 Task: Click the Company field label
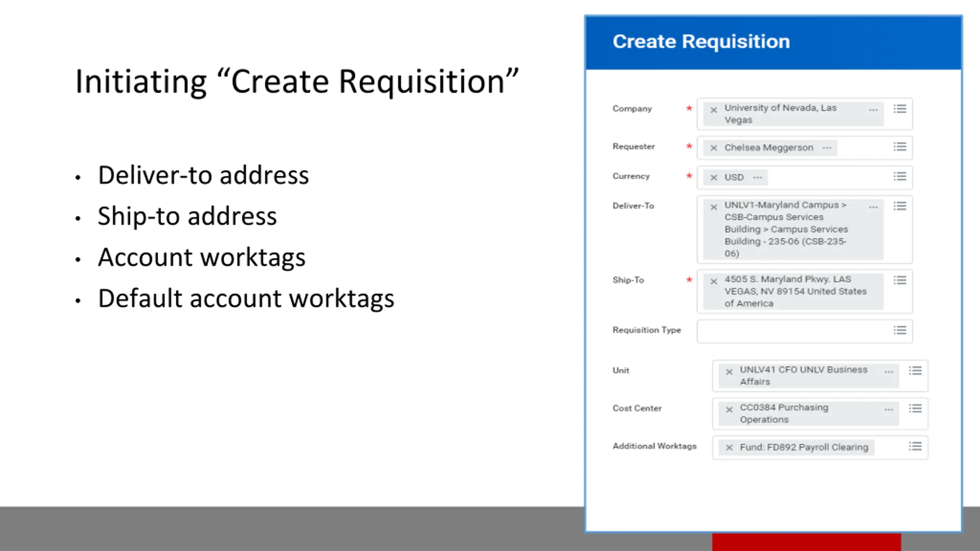pyautogui.click(x=632, y=109)
